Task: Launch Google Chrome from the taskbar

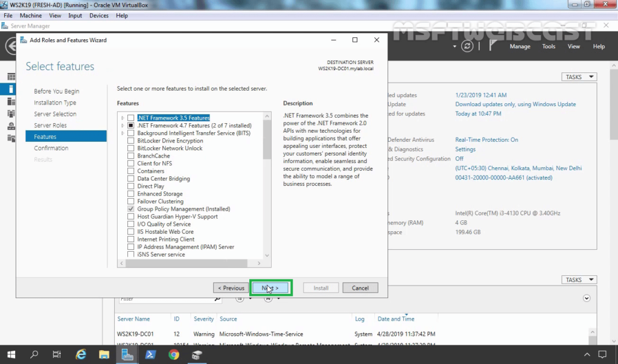Action: click(x=174, y=354)
